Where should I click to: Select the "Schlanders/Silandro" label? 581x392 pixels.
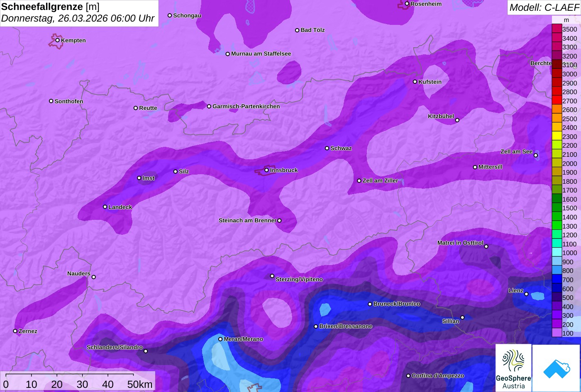(x=115, y=348)
